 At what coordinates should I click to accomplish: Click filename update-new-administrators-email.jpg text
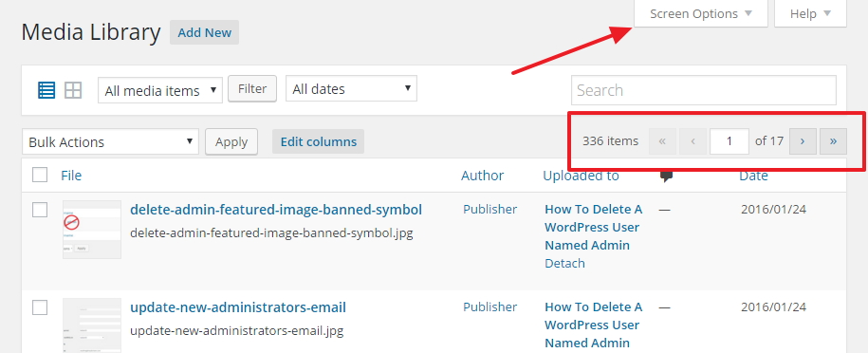[236, 331]
